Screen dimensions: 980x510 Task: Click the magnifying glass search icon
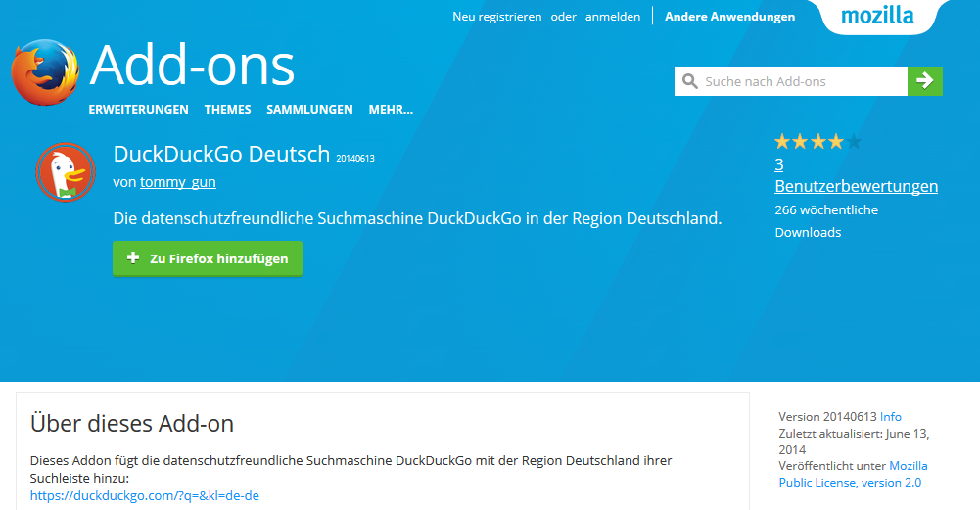click(690, 81)
